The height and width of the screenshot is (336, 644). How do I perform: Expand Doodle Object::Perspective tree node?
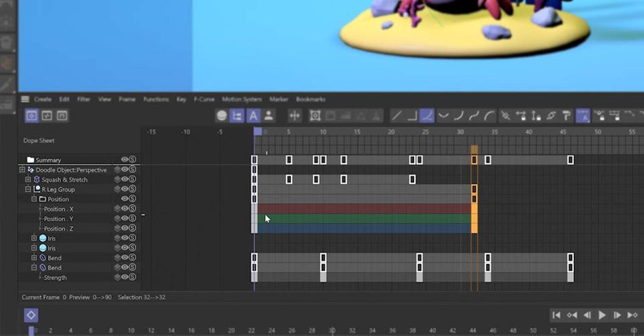pos(22,170)
